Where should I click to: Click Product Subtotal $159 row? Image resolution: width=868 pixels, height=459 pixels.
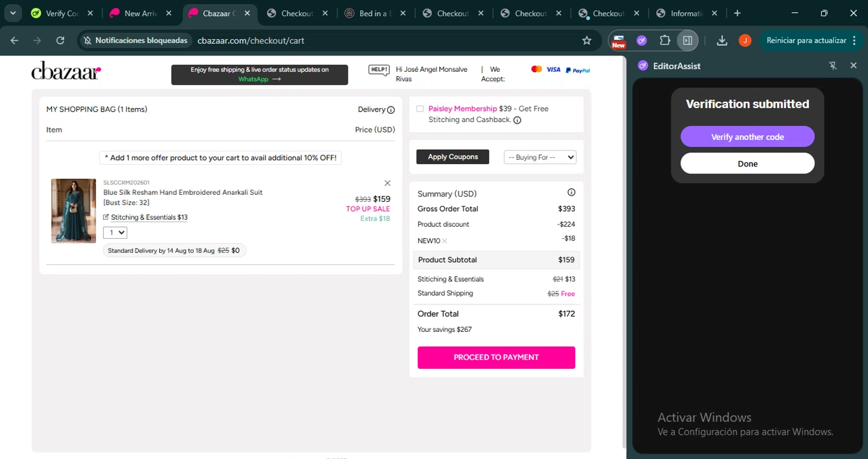click(496, 260)
